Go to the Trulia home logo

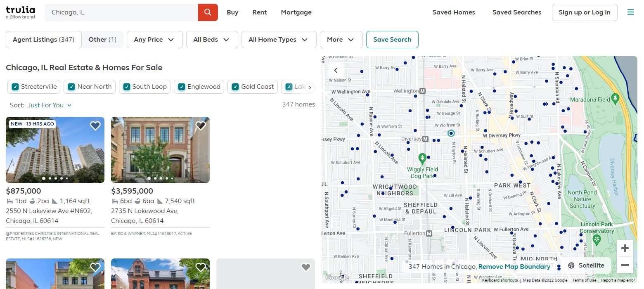pos(20,12)
